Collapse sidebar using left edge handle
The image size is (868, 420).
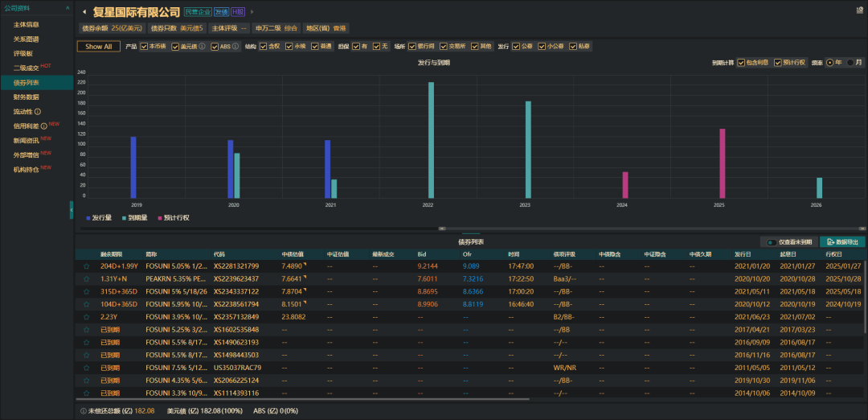pyautogui.click(x=72, y=210)
